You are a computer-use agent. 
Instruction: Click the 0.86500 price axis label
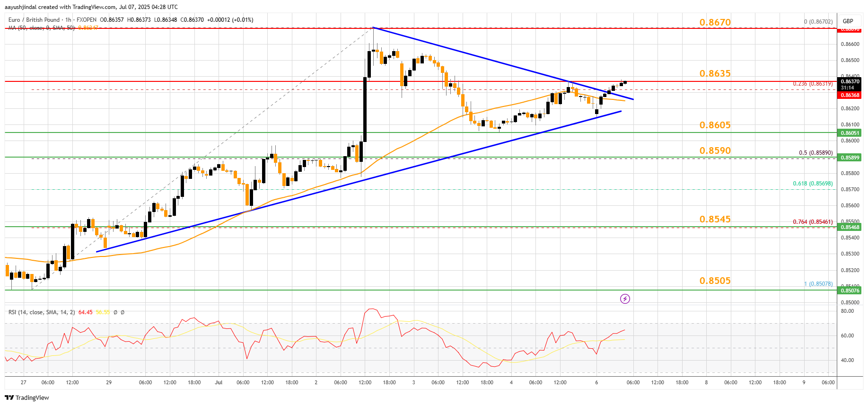pos(850,60)
